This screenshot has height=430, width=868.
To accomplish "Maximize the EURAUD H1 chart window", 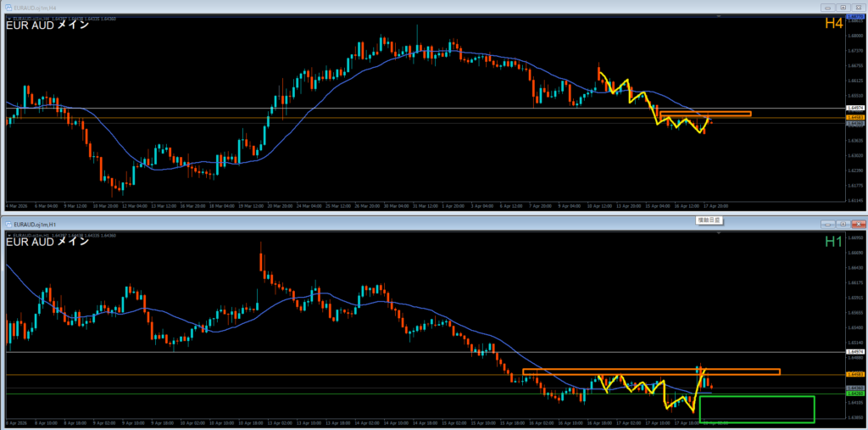I will pyautogui.click(x=843, y=225).
